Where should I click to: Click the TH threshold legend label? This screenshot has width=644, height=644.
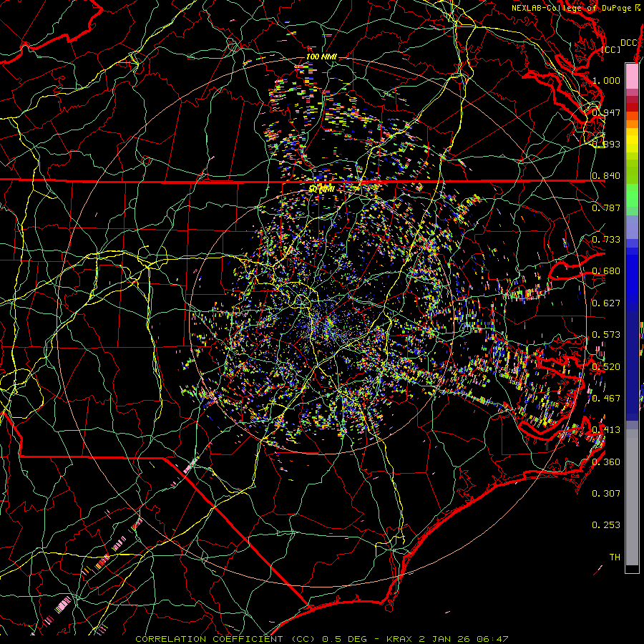[615, 557]
